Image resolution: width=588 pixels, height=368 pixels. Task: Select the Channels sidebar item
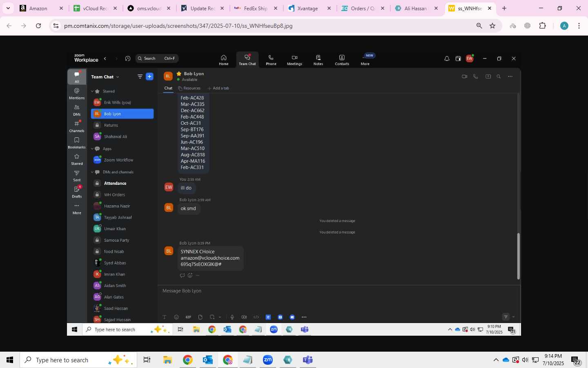pyautogui.click(x=77, y=126)
